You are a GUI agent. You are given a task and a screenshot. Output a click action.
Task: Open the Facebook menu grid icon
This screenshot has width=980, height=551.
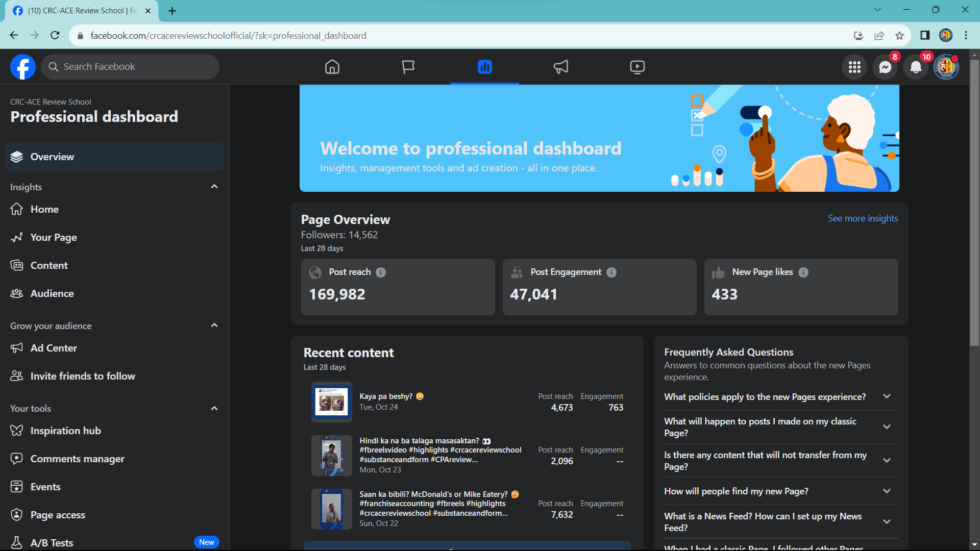854,67
